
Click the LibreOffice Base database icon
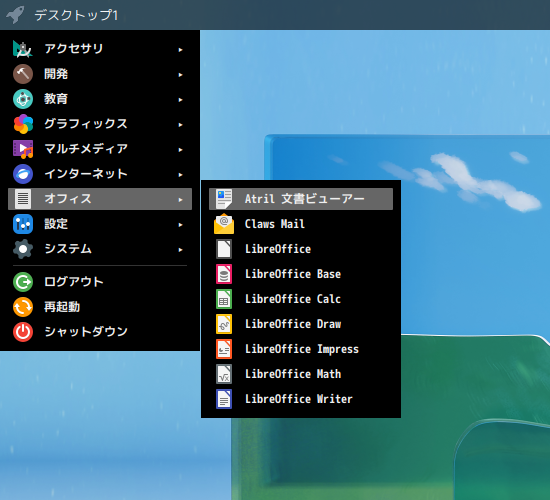[x=224, y=274]
